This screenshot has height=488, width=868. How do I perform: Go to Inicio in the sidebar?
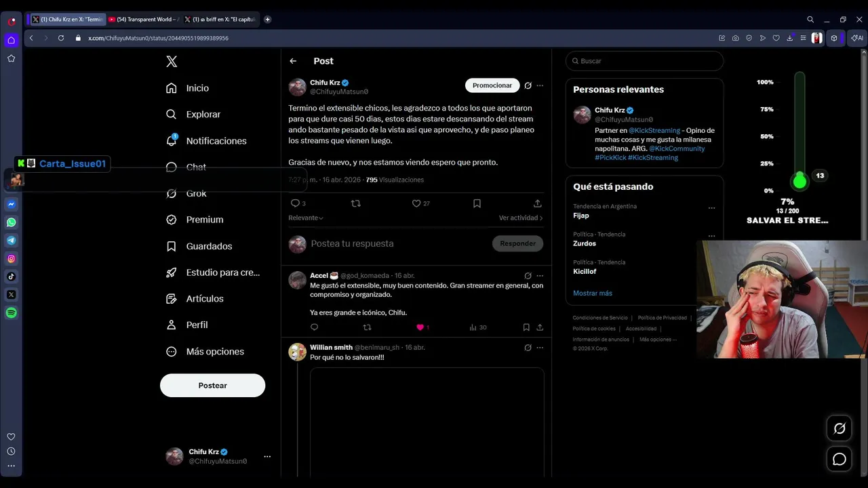[188, 88]
